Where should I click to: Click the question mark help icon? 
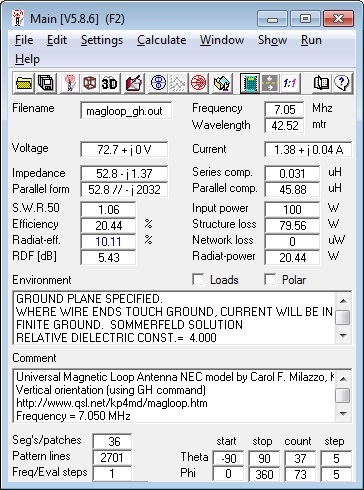coord(341,83)
